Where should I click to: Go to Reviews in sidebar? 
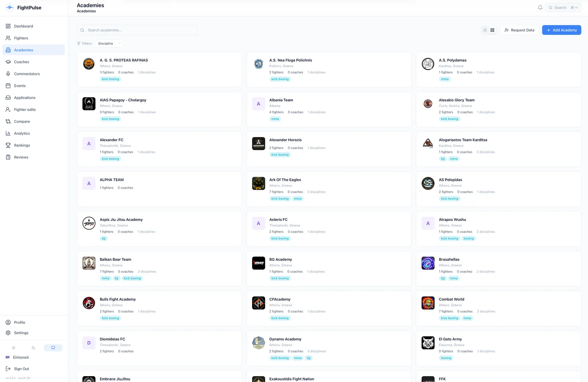click(33, 157)
